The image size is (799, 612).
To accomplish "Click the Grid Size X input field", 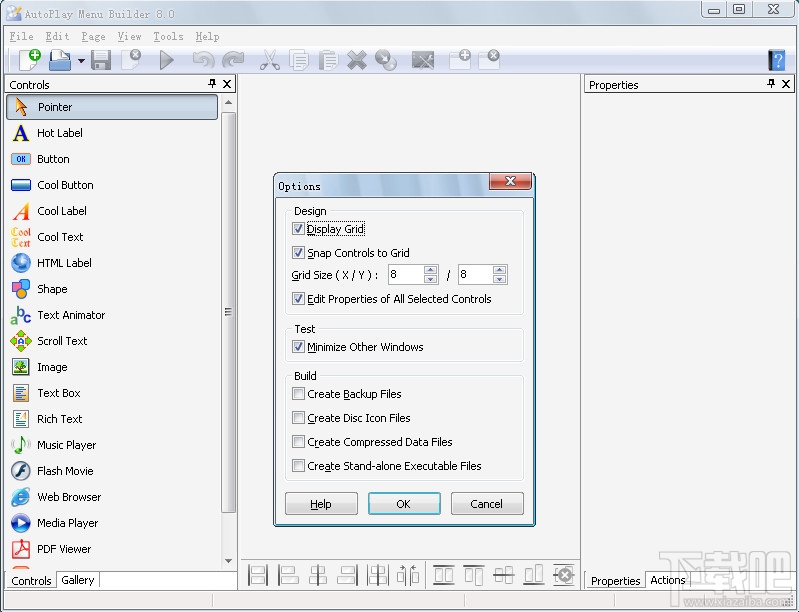I will 406,274.
